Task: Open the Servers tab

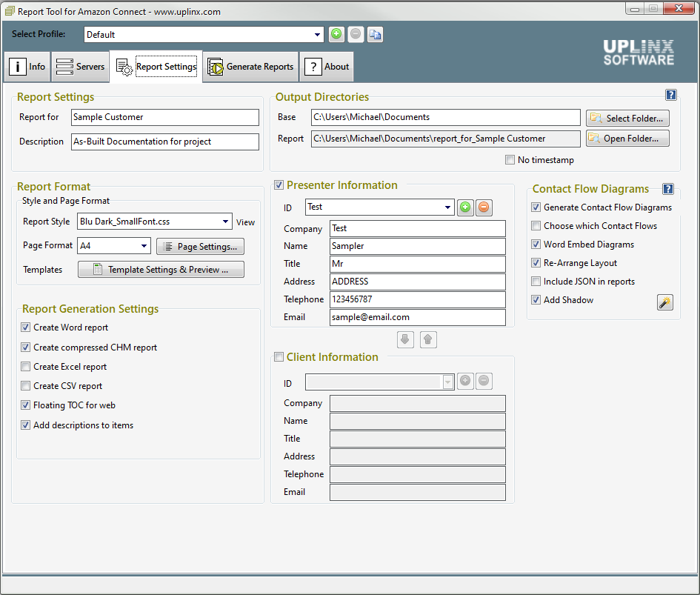Action: (80, 67)
